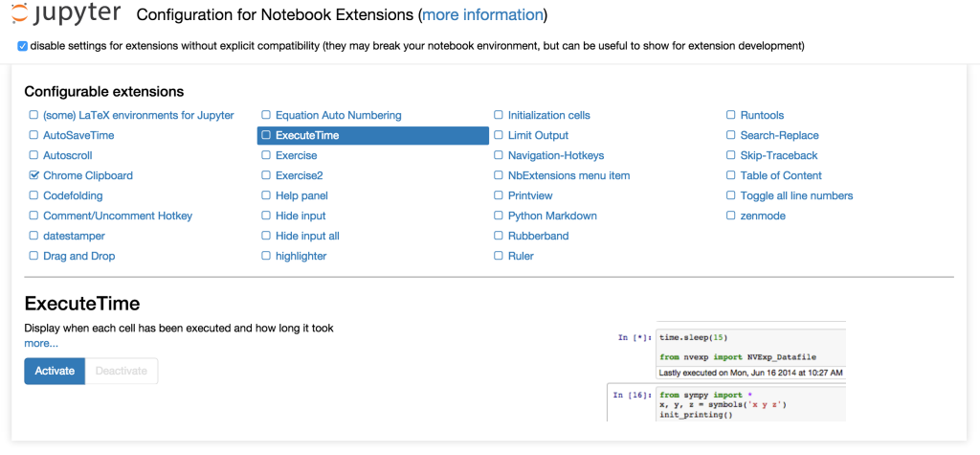Screen dimensions: 980x455
Task: Tick the Comment/Uncomment Hotkey checkbox
Action: point(33,216)
